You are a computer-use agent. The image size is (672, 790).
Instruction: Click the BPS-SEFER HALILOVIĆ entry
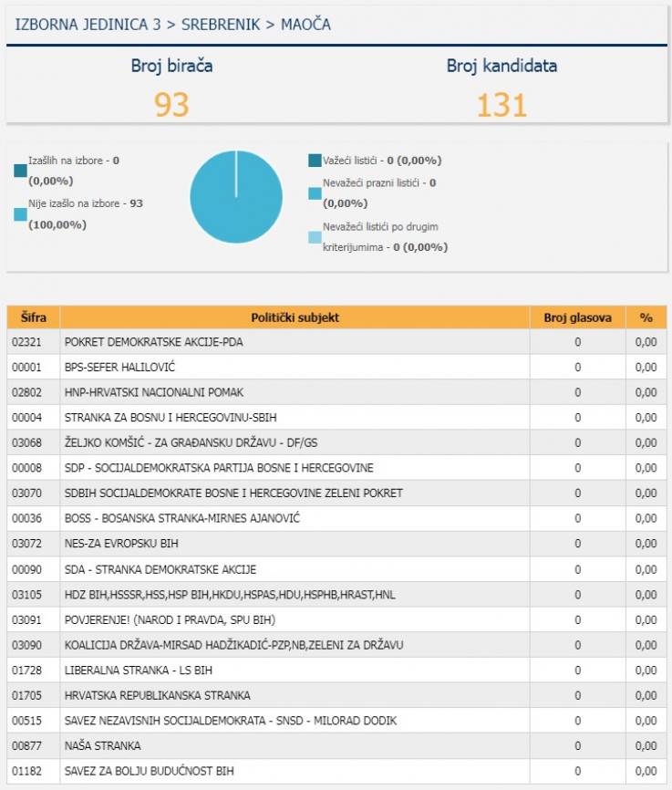pos(119,367)
